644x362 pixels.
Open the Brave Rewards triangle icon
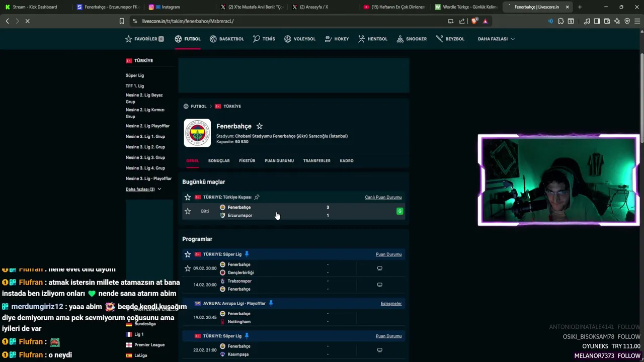[485, 21]
